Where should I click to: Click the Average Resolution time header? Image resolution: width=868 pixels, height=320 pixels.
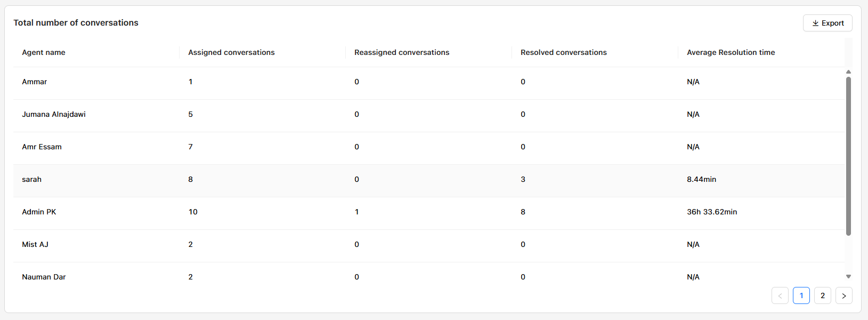click(x=731, y=52)
